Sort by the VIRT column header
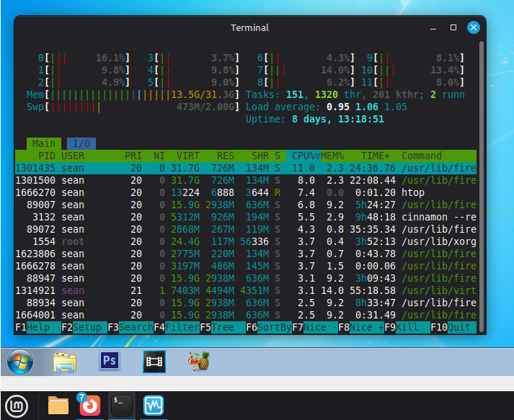Screen dimensions: 514x420 coord(188,156)
